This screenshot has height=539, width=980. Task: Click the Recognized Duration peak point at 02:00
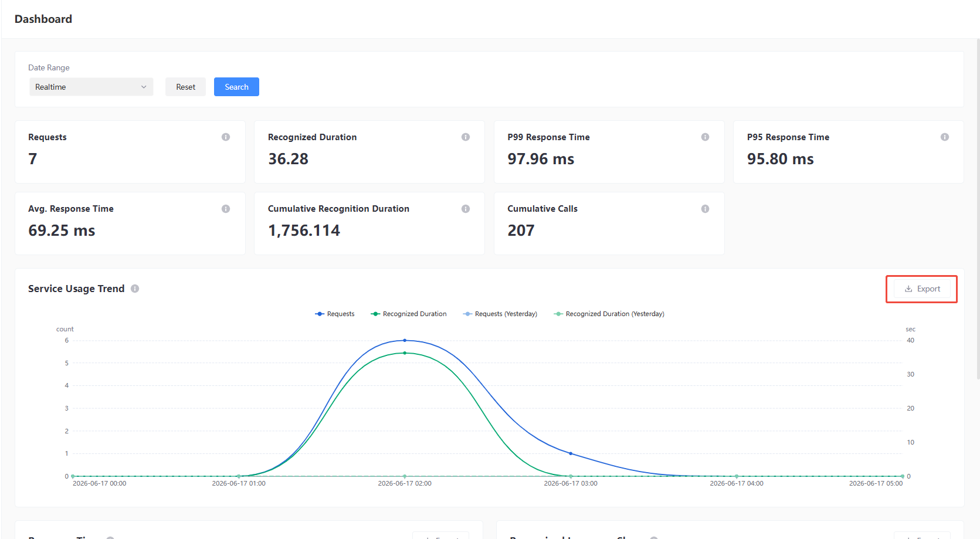(x=405, y=353)
